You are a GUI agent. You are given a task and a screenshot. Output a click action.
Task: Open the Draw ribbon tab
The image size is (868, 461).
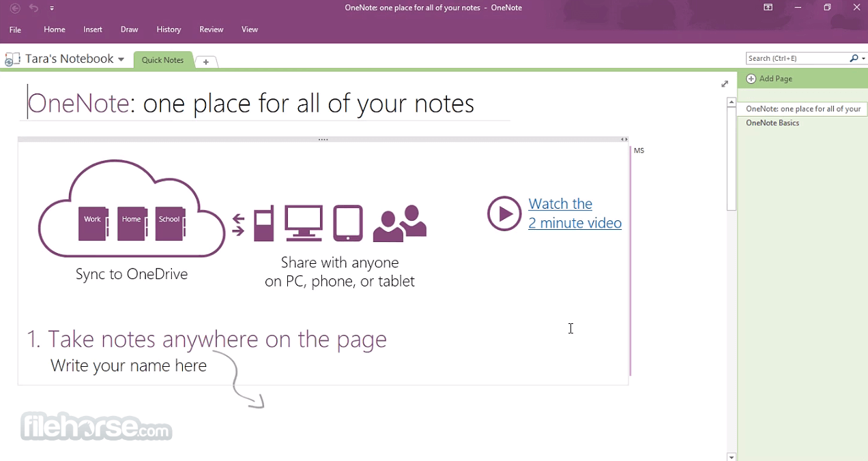(130, 29)
